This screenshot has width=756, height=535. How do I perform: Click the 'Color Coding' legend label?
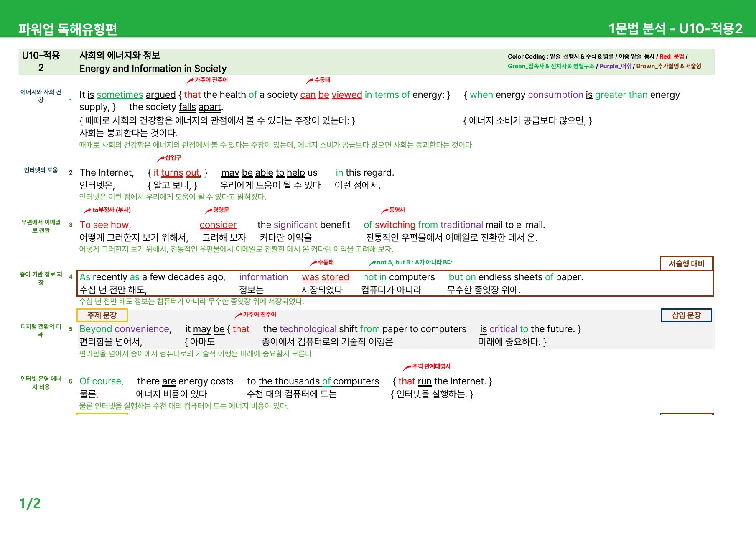pos(527,56)
